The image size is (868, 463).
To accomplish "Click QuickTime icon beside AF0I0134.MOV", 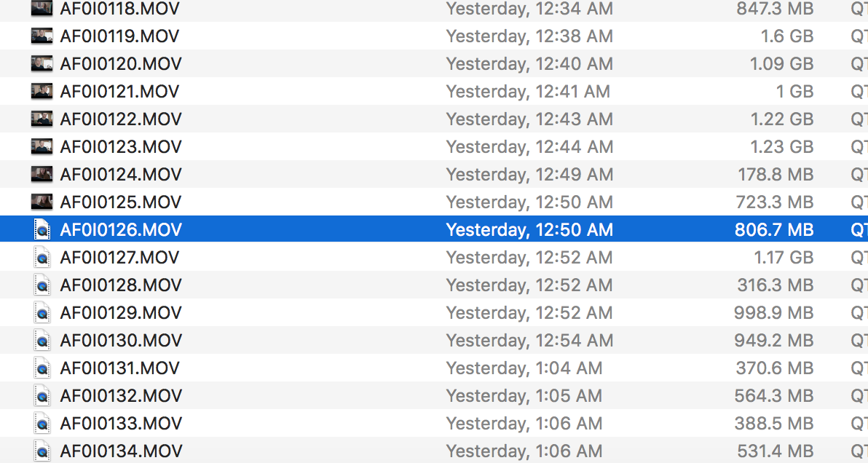I will 42,451.
